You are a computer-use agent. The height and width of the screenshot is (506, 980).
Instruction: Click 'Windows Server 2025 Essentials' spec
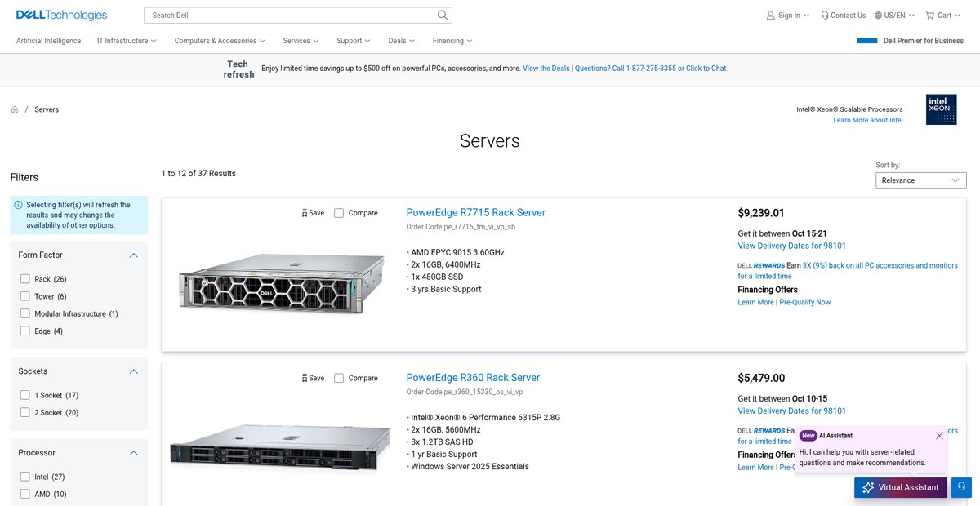point(468,467)
